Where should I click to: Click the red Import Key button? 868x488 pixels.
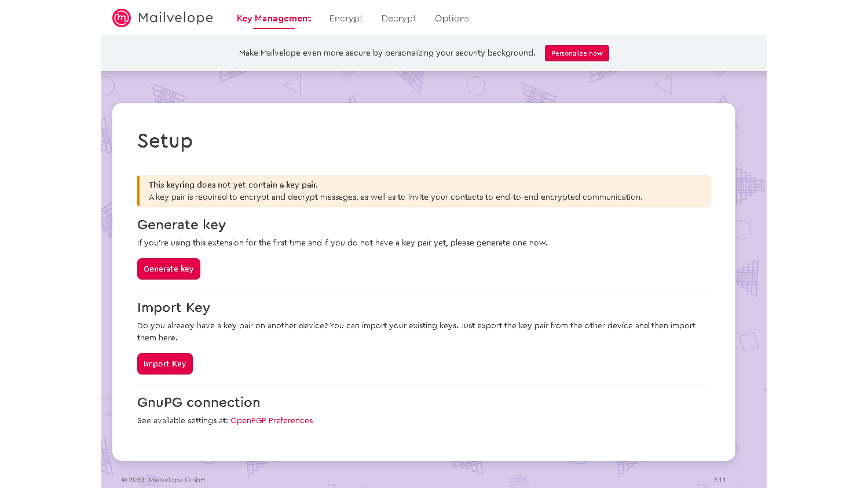[x=165, y=364]
